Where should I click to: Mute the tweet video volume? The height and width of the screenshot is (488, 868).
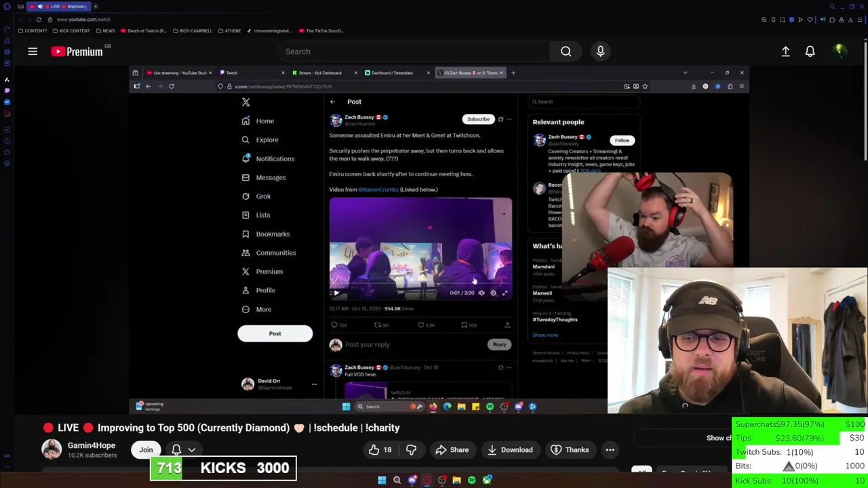(x=481, y=293)
